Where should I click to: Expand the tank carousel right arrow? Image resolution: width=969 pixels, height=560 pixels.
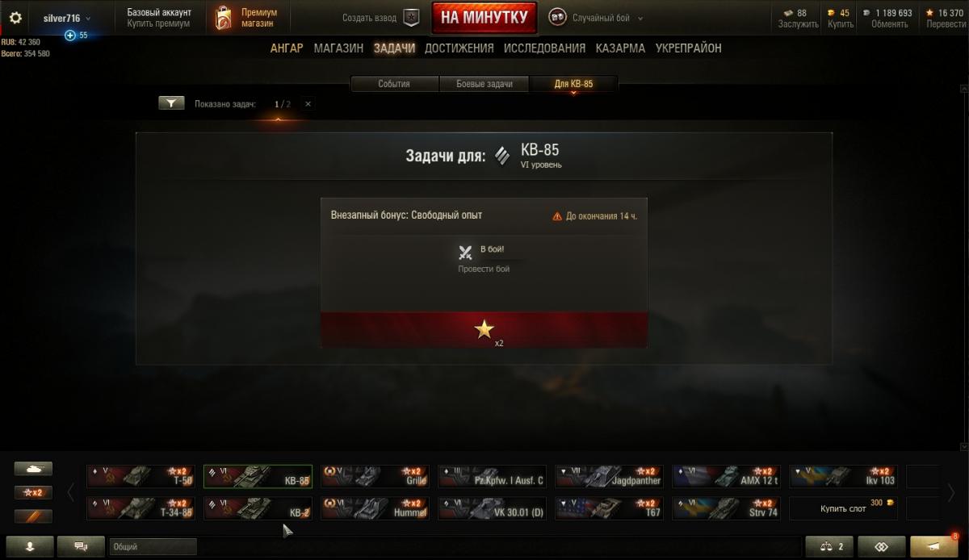(x=951, y=492)
